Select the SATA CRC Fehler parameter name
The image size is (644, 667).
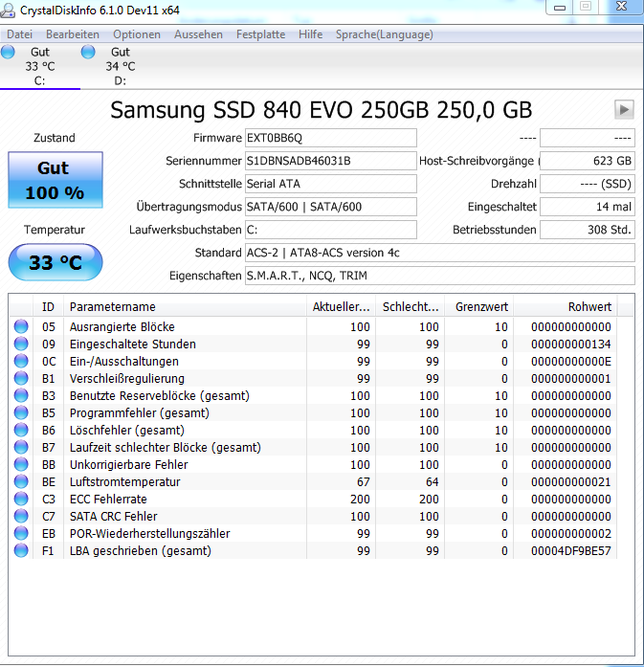click(x=114, y=516)
